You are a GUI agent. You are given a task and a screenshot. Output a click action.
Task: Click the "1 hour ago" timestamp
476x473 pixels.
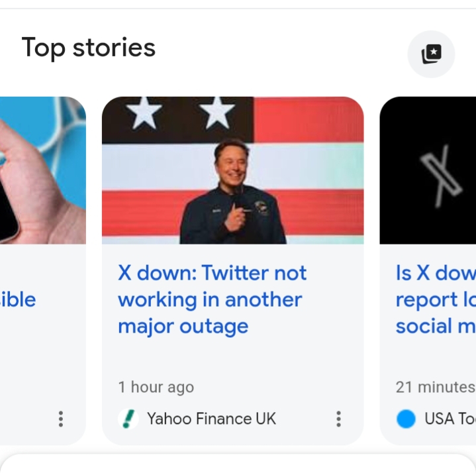(x=156, y=387)
